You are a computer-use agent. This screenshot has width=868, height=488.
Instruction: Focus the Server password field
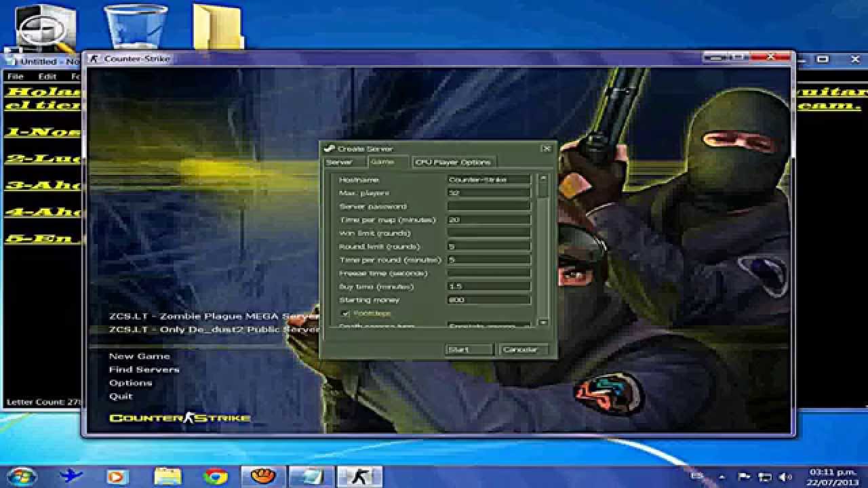coord(488,206)
